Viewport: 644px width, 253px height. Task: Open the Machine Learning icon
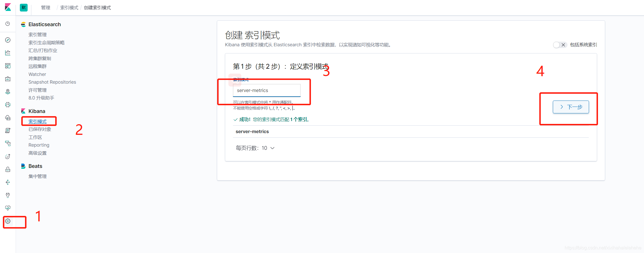[x=8, y=105]
